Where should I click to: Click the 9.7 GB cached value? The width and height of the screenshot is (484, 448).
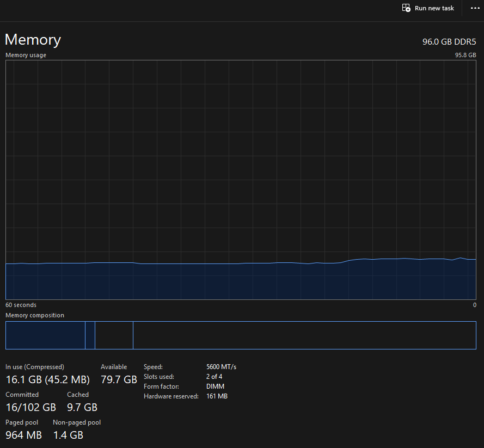click(x=82, y=407)
